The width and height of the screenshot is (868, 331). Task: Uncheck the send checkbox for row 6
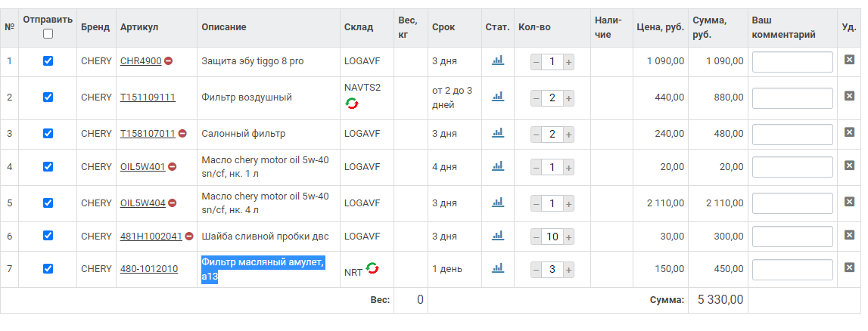coord(48,236)
